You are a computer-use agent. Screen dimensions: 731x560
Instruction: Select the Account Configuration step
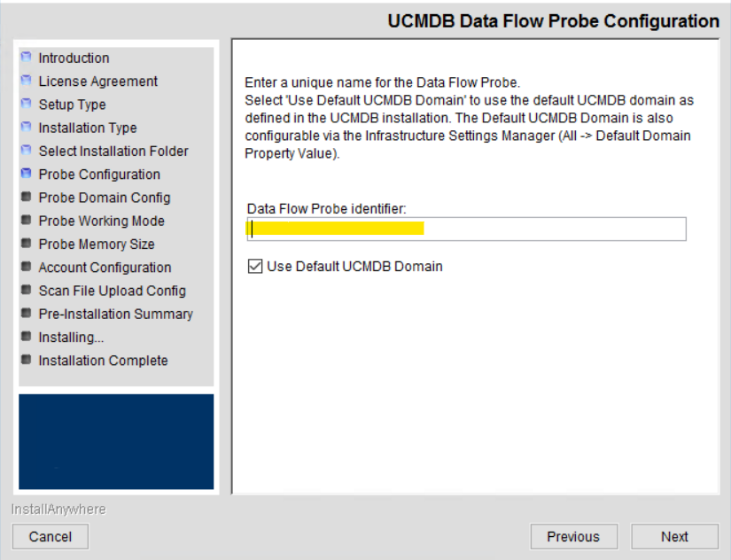tap(27, 267)
